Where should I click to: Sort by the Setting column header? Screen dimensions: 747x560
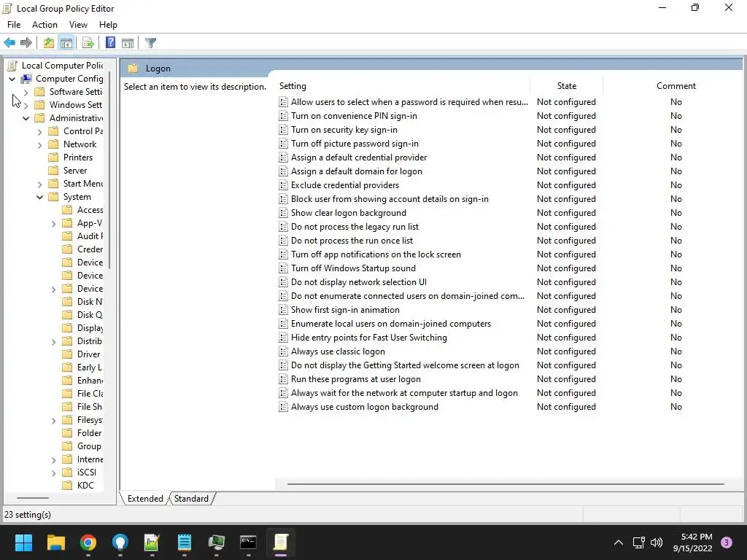click(x=403, y=86)
